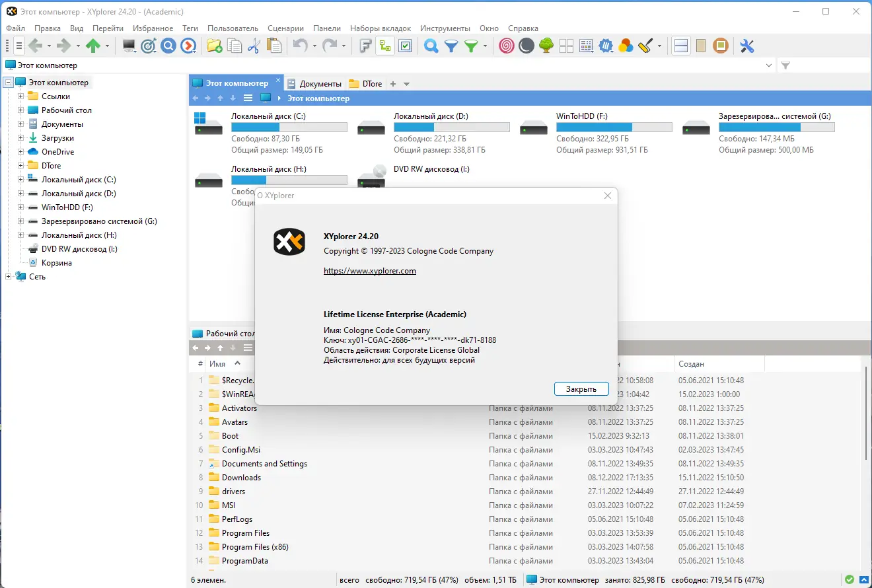Add a new tab with plus button
The image size is (872, 588).
(393, 84)
